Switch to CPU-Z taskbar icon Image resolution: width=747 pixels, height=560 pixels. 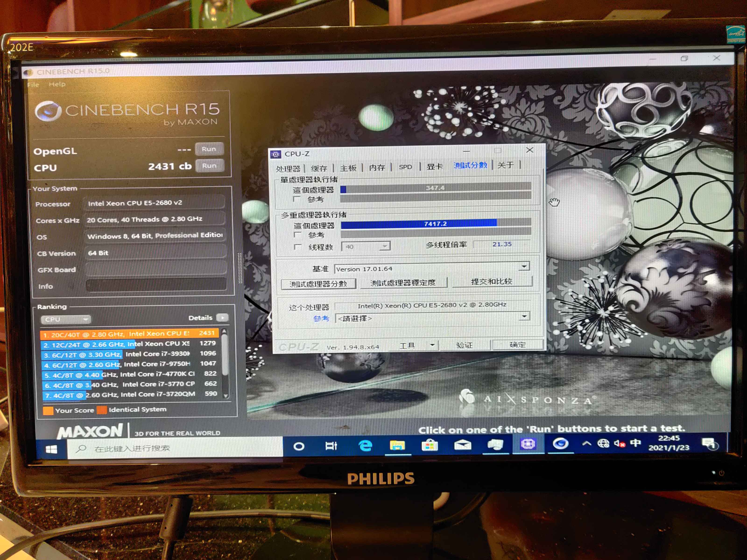528,444
